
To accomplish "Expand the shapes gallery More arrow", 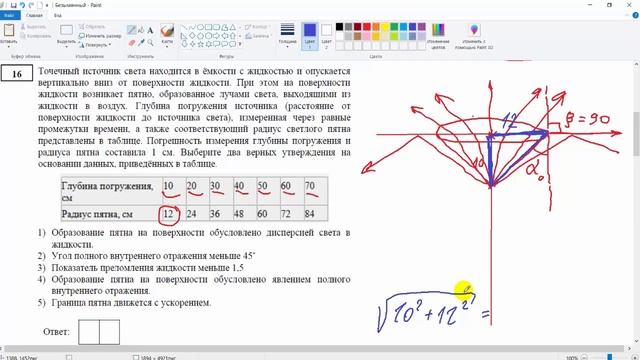I will [240, 44].
